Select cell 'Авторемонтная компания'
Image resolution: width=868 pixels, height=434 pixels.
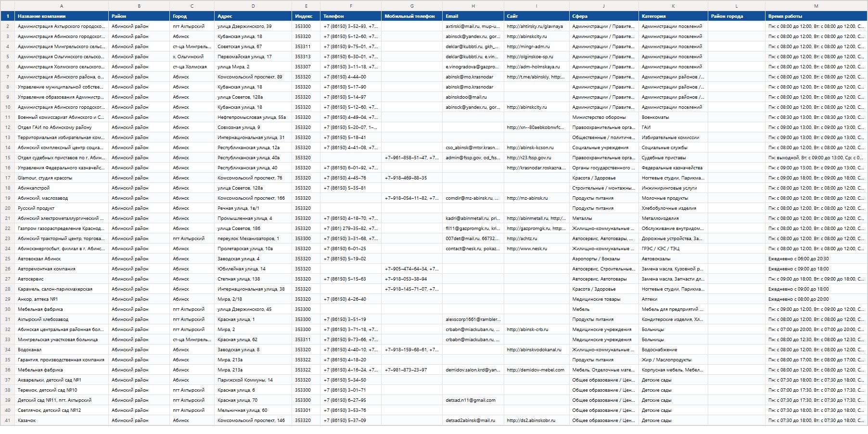click(x=62, y=269)
